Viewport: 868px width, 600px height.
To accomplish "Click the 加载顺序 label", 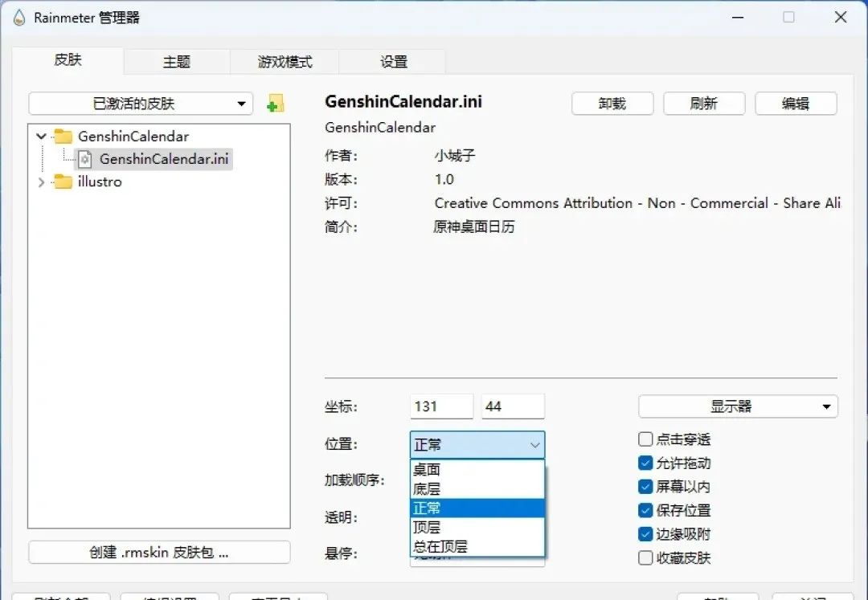I will [x=354, y=480].
